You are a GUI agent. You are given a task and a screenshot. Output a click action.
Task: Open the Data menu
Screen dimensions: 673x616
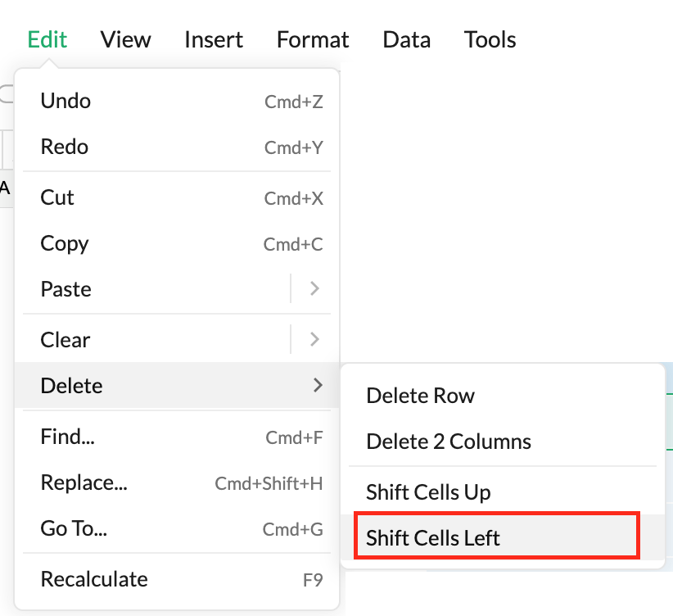click(x=406, y=39)
